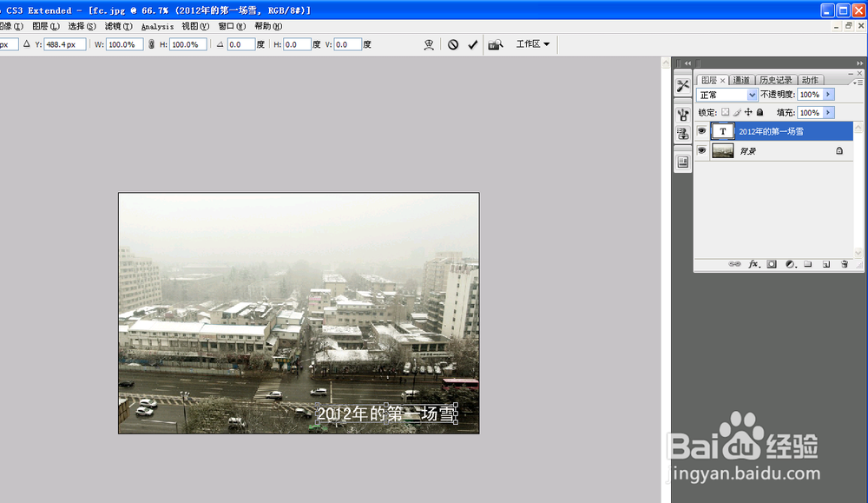Hide the 2012年的第一场雪 text layer
The width and height of the screenshot is (868, 503).
[701, 130]
